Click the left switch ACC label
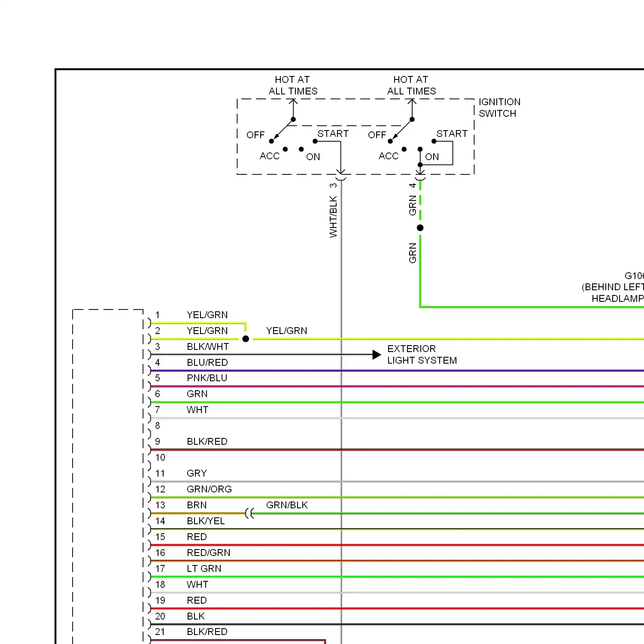The image size is (644, 644). click(x=270, y=156)
